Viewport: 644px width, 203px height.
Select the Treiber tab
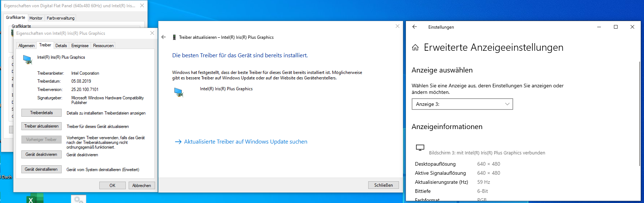tap(45, 45)
